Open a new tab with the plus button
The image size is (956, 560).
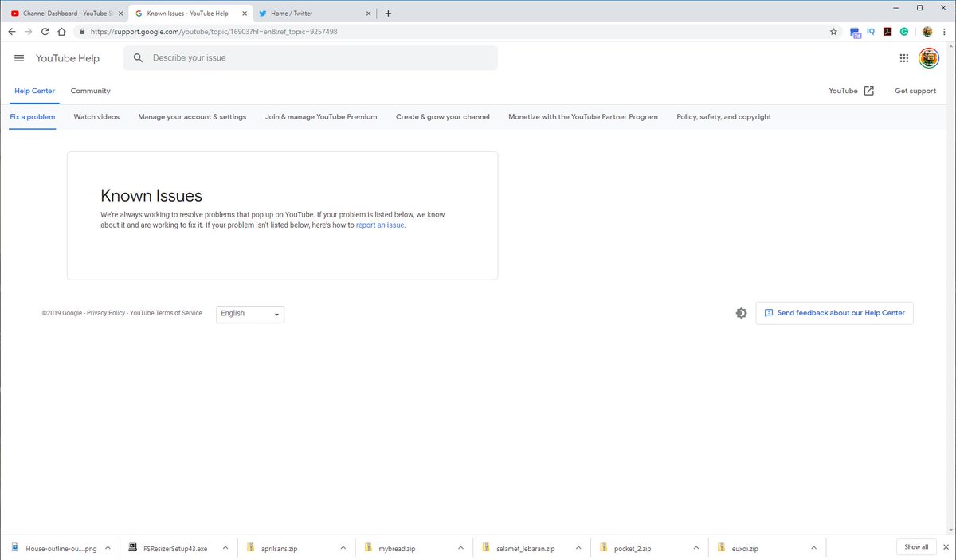(x=388, y=14)
